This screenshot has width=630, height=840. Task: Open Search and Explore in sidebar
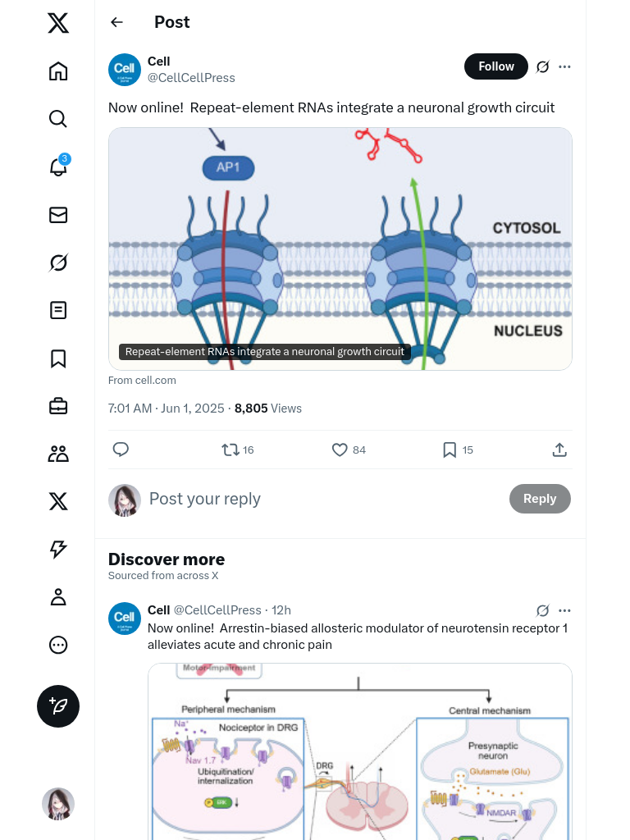[58, 119]
